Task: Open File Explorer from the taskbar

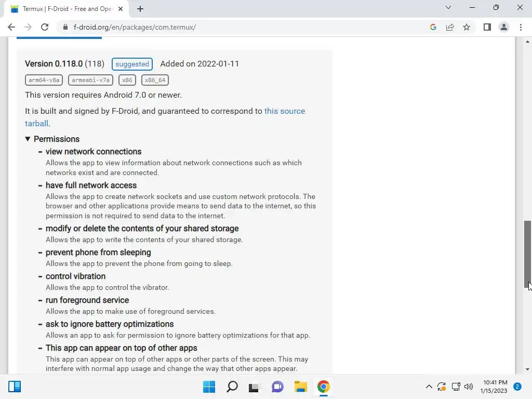Action: 301,387
